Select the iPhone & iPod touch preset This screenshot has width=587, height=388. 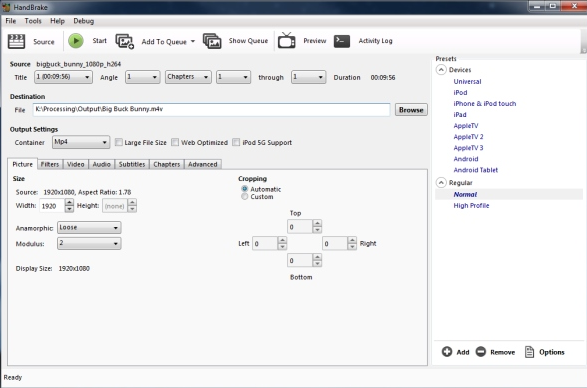pos(484,103)
